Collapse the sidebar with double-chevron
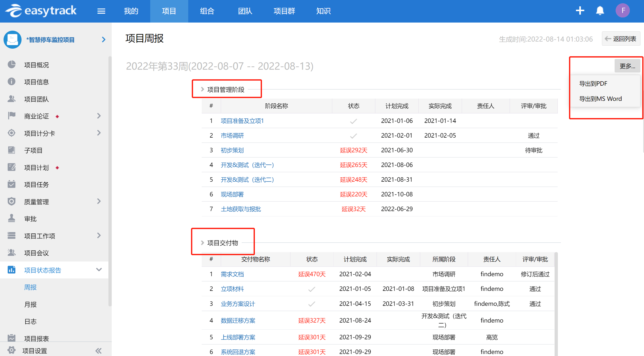Image resolution: width=644 pixels, height=356 pixels. click(x=99, y=351)
